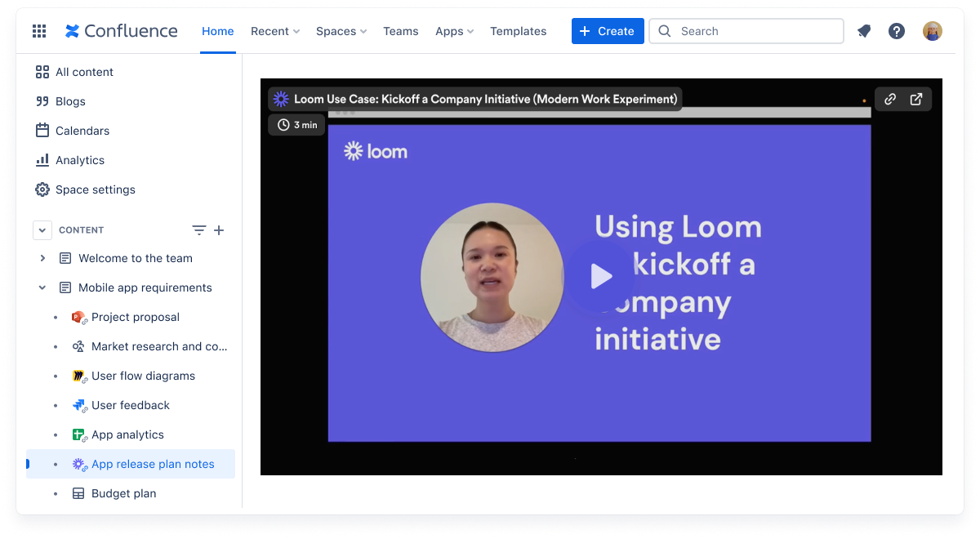Open Loom video in new window icon
980x539 pixels.
coord(916,99)
